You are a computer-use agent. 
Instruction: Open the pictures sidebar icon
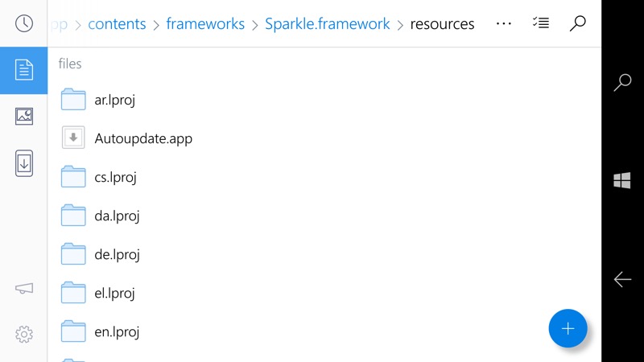pos(24,117)
